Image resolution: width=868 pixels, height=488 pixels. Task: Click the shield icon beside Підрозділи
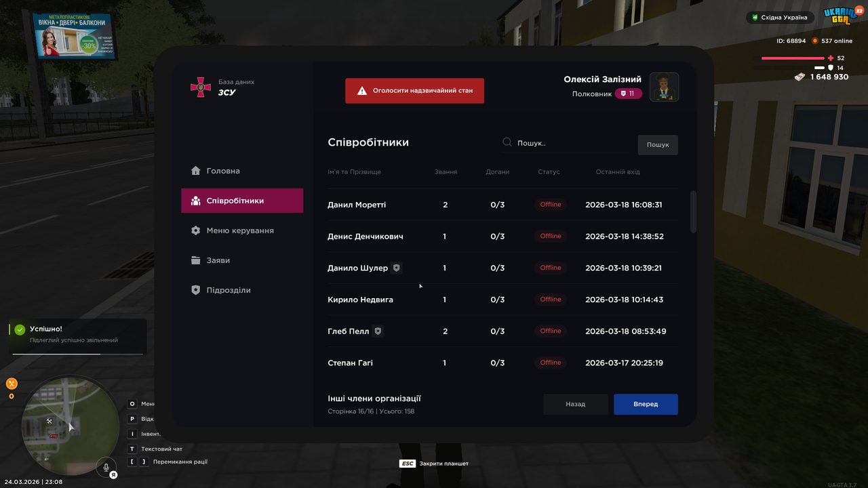[x=195, y=290]
